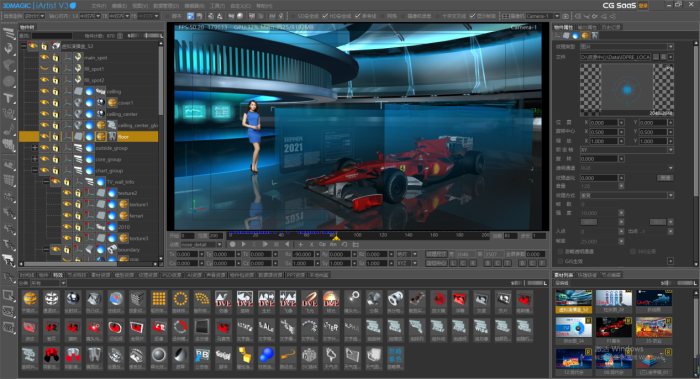Select the sphere primitive tool in sidebar
The height and width of the screenshot is (379, 700).
click(8, 82)
